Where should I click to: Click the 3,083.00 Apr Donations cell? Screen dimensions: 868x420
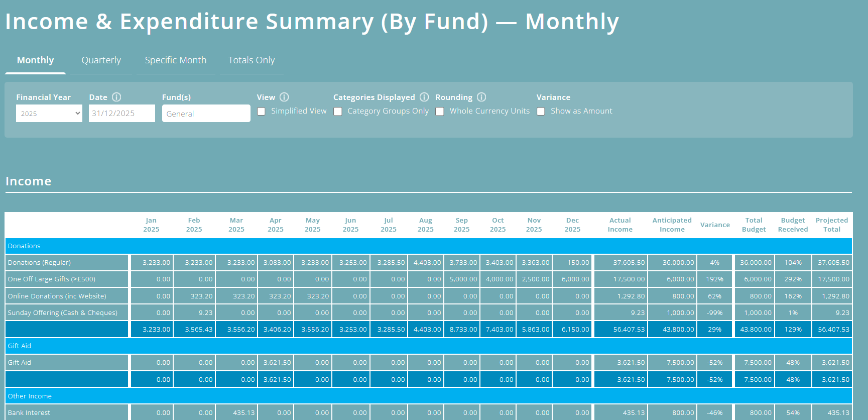[276, 263]
